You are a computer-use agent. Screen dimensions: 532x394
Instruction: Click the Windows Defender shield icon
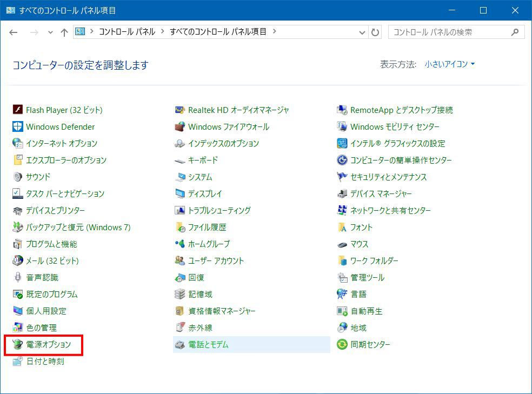click(18, 126)
